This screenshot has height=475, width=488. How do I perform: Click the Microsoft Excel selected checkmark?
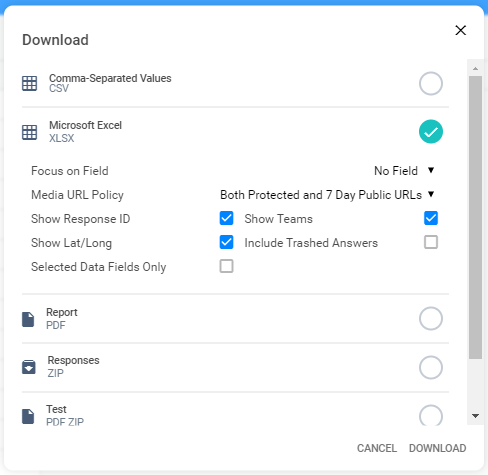click(x=431, y=132)
